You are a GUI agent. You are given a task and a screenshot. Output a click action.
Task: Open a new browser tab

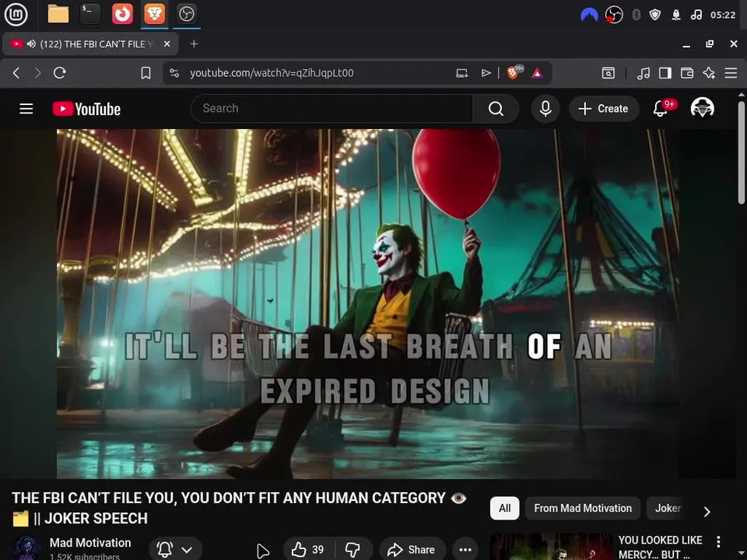(194, 44)
